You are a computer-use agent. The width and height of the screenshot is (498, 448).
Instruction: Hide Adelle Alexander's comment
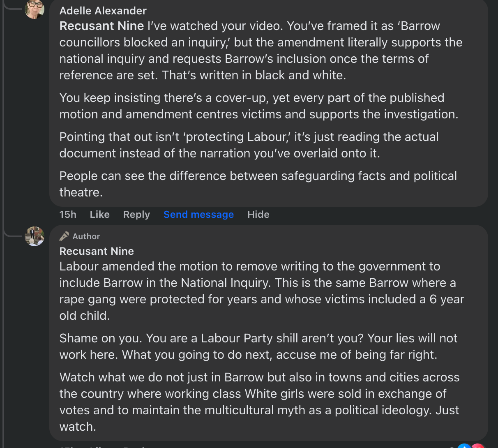coord(258,215)
